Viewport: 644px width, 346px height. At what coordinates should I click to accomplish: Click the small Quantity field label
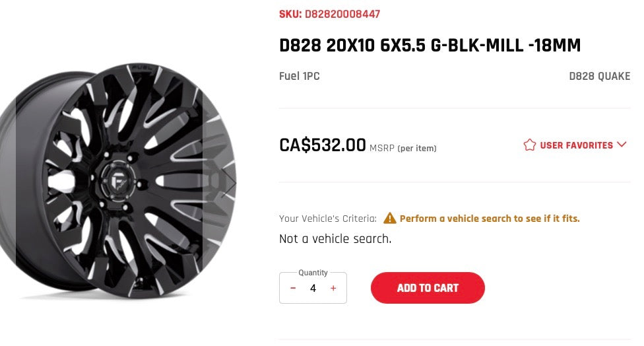(313, 273)
